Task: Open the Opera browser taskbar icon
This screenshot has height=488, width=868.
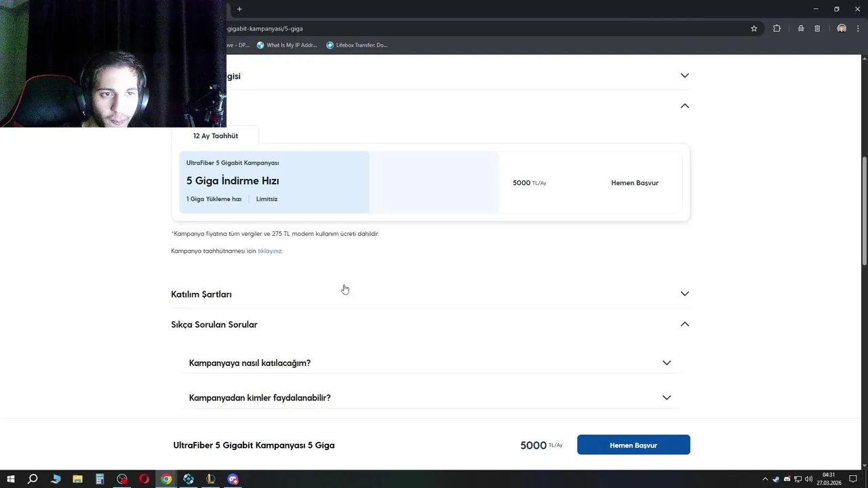Action: pyautogui.click(x=144, y=479)
